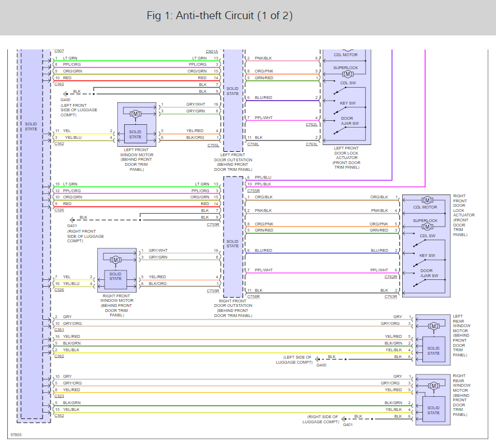Click the C762L connector label

tap(312, 124)
